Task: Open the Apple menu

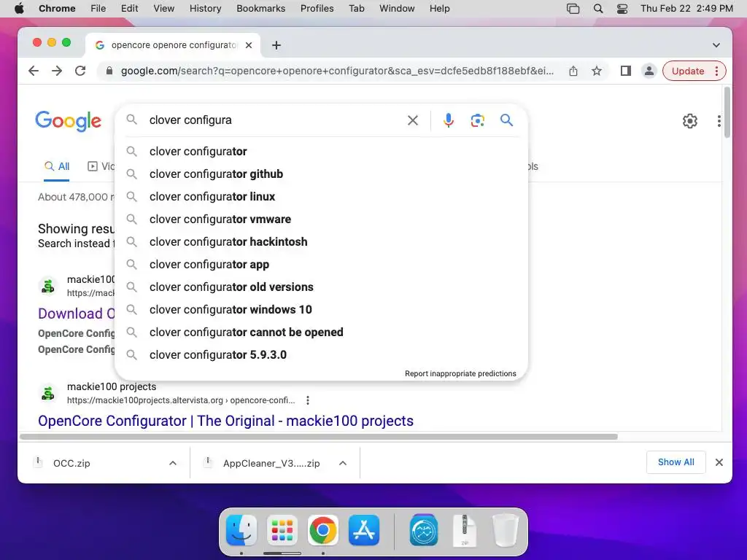Action: (19, 9)
